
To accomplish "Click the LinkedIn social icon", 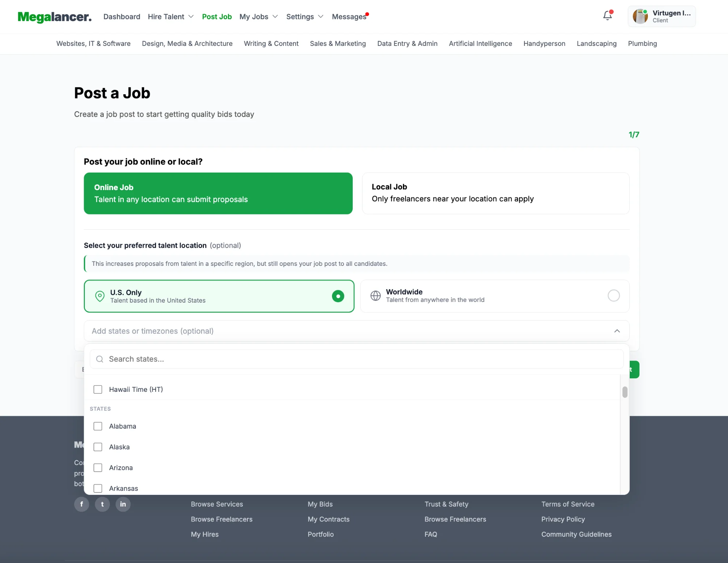I will point(123,504).
